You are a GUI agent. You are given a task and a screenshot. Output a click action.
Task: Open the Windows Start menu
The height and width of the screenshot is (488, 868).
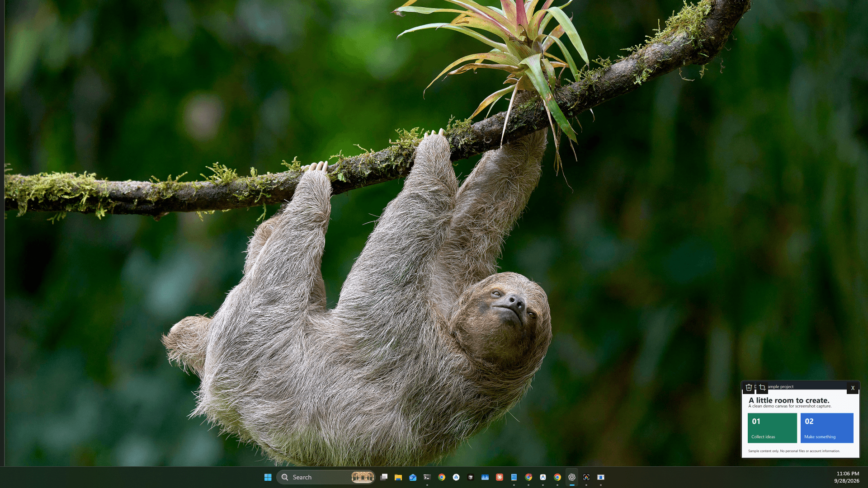(x=268, y=477)
